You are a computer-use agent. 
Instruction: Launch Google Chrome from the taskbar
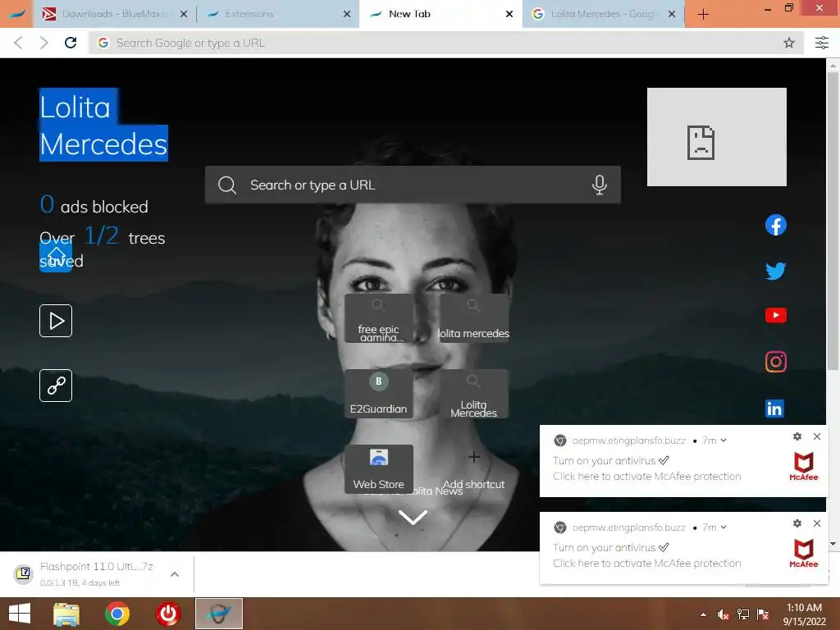(116, 614)
